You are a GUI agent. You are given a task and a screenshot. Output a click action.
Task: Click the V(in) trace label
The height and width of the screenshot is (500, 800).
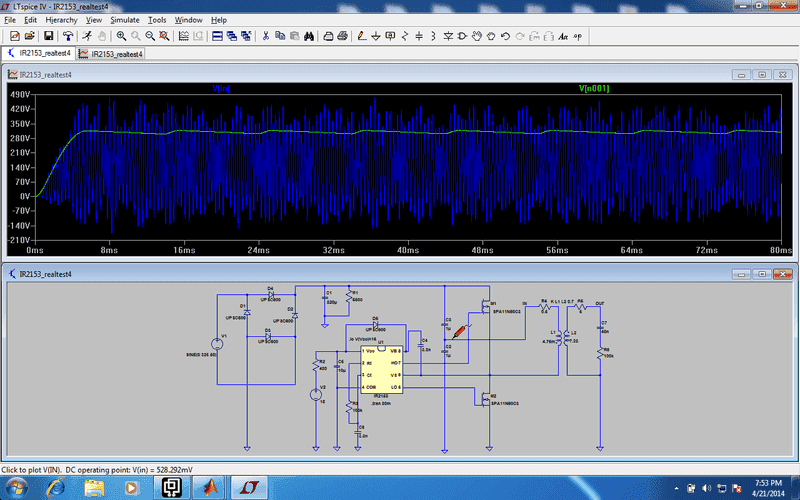pyautogui.click(x=221, y=88)
